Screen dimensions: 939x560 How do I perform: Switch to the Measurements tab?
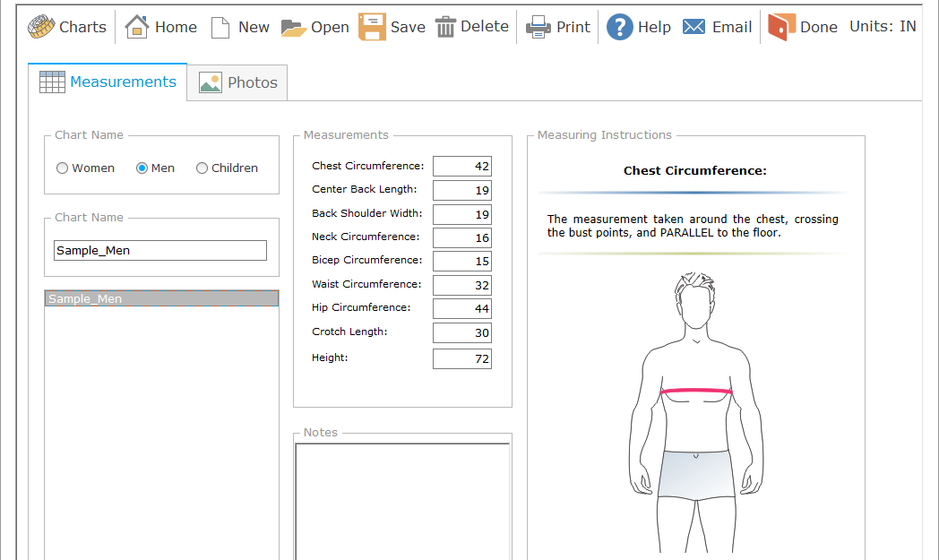108,82
